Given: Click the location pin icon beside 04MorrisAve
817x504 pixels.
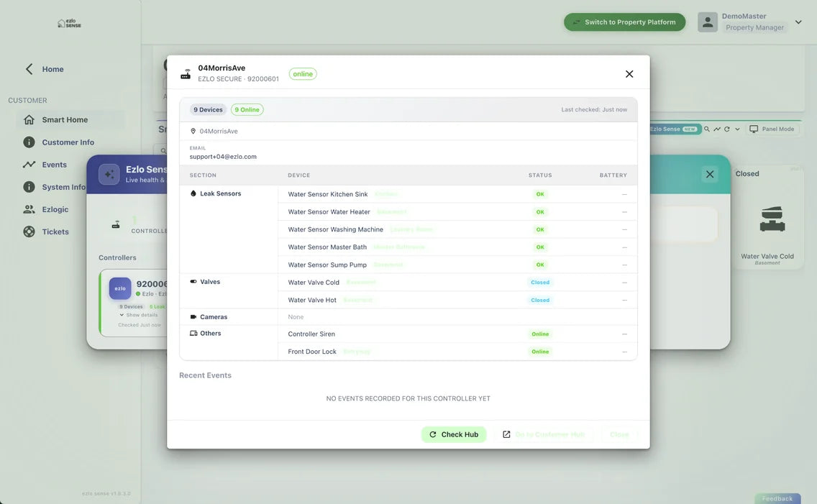Looking at the screenshot, I should 193,131.
